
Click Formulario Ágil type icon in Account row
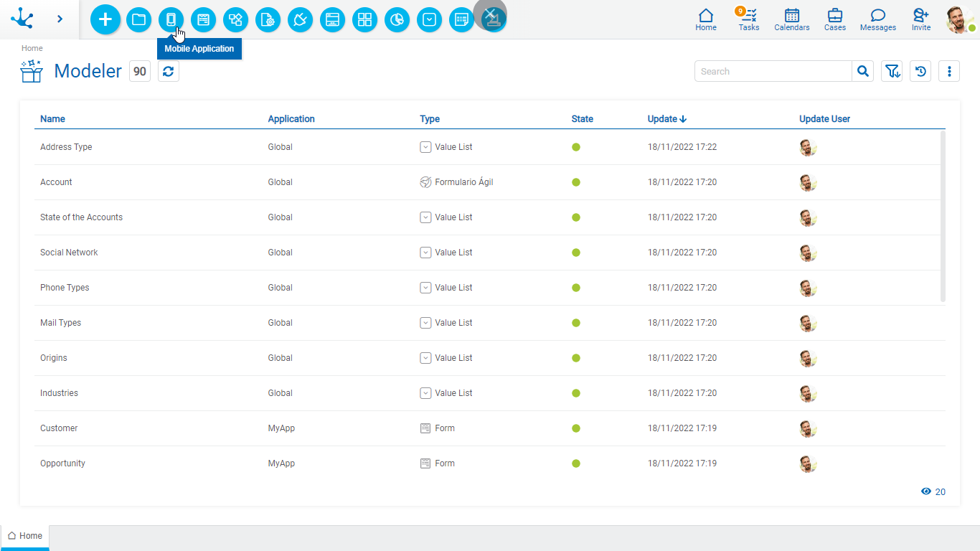click(x=425, y=182)
